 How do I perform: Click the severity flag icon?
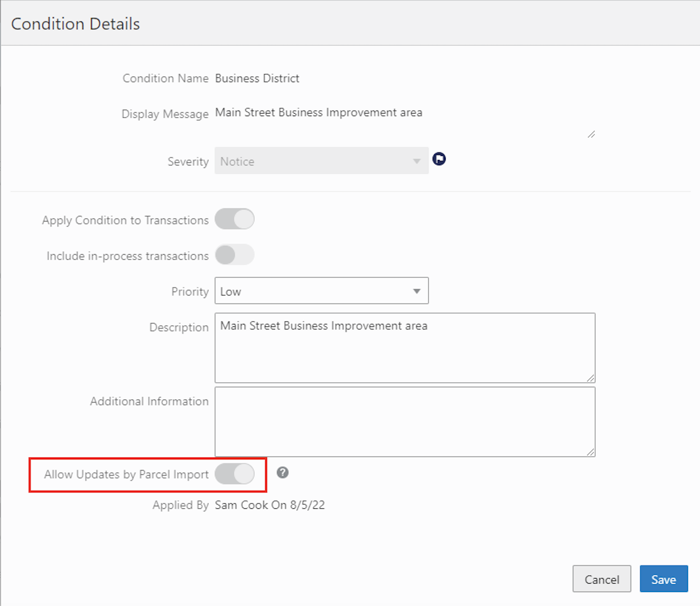tap(439, 159)
